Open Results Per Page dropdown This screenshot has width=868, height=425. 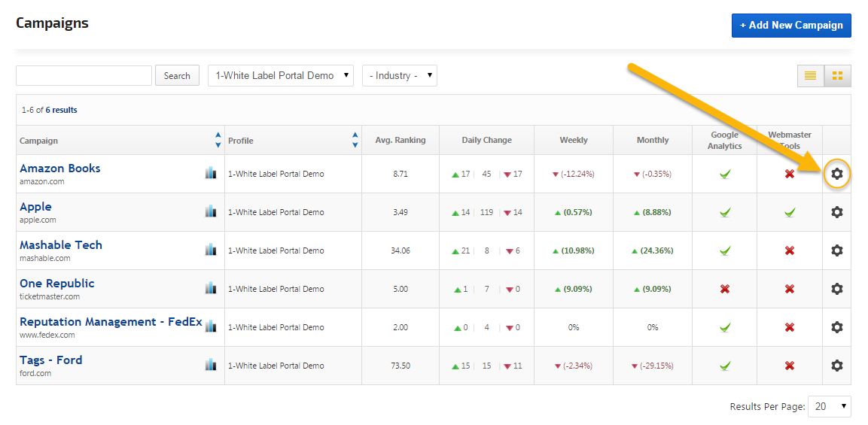coord(829,406)
